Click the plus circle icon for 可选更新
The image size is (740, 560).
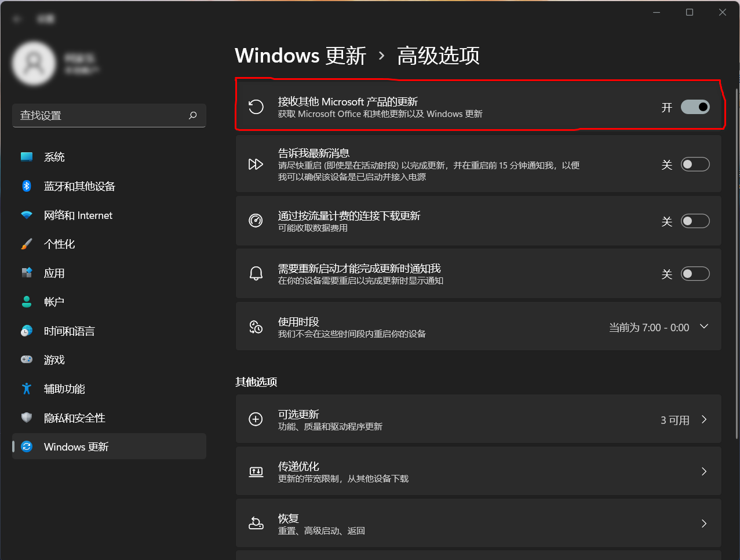click(256, 419)
